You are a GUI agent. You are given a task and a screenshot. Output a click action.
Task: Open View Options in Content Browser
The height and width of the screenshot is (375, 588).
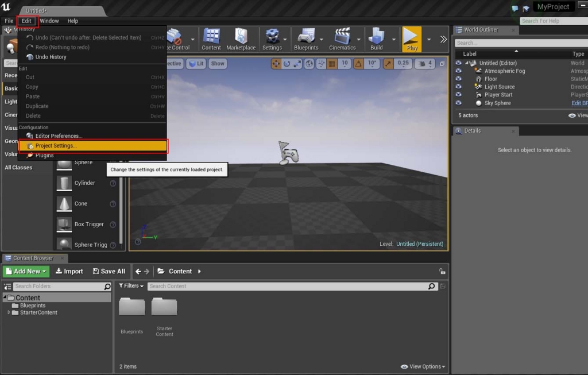[x=423, y=366]
